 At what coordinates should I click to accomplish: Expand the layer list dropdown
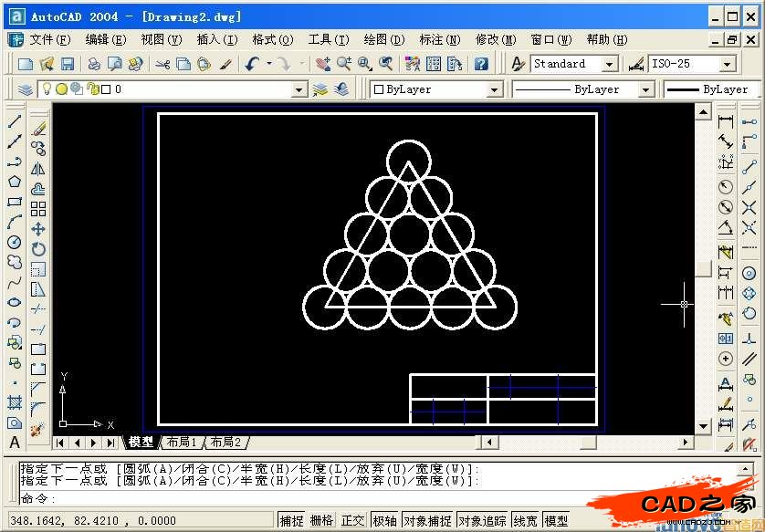299,89
